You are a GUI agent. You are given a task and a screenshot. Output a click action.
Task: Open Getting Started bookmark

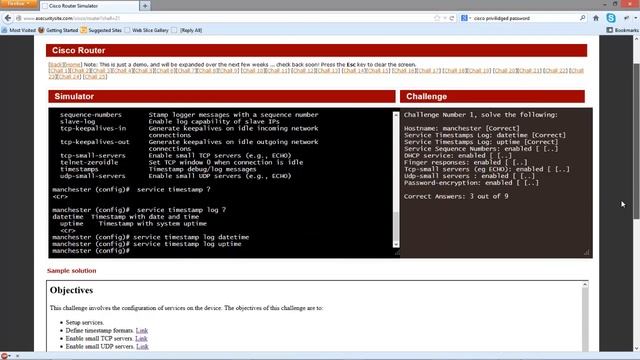pyautogui.click(x=58, y=30)
